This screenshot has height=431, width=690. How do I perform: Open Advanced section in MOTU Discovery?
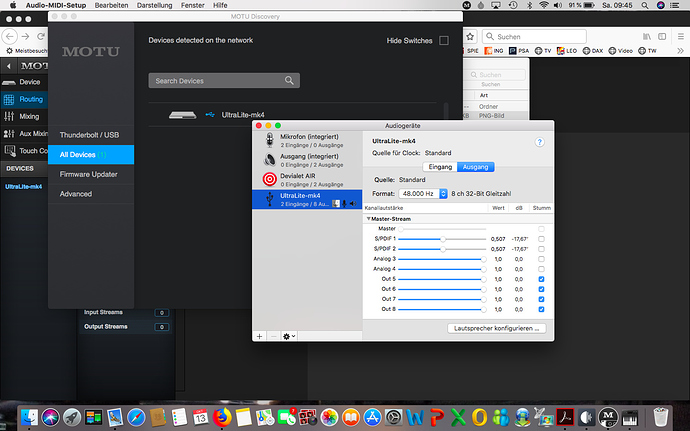91,194
